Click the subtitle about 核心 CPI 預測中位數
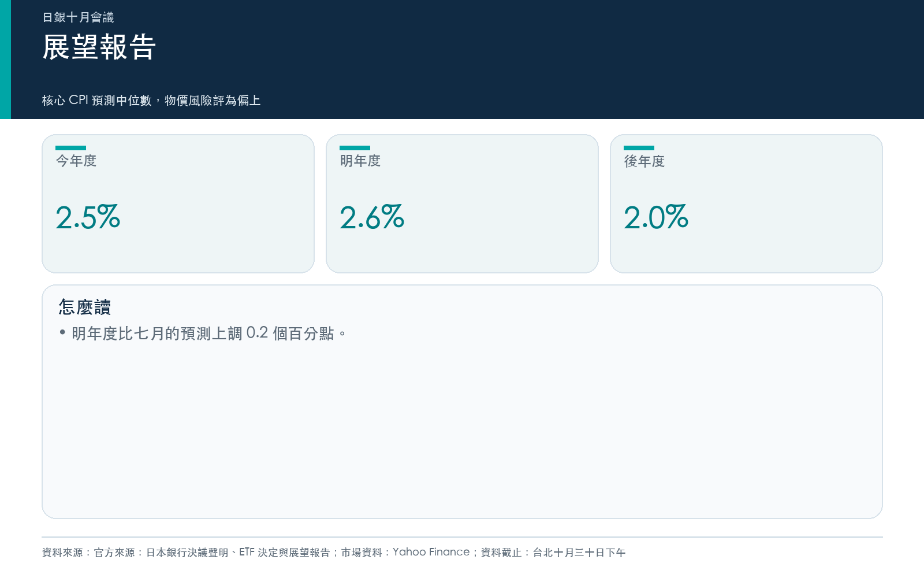 tap(151, 100)
